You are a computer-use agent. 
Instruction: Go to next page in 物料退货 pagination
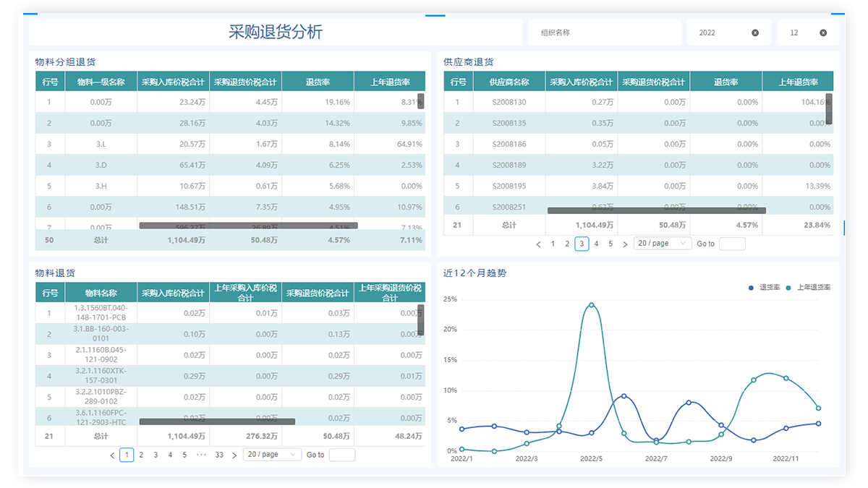[x=234, y=455]
